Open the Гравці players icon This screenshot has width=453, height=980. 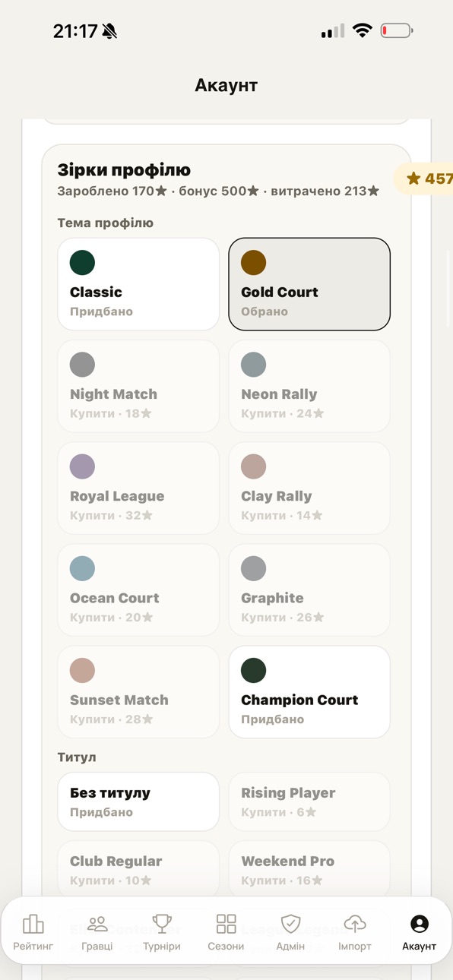[97, 924]
